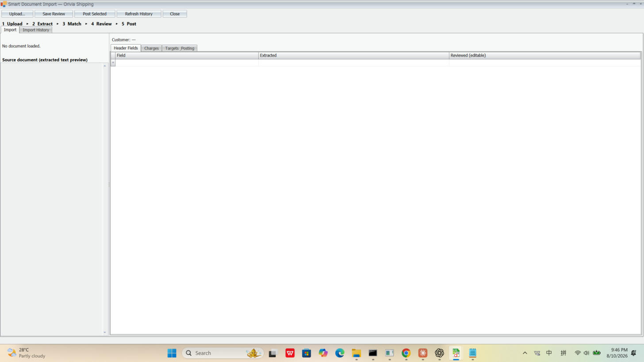644x362 pixels.
Task: Open the blue notepad app in taskbar
Action: pyautogui.click(x=472, y=353)
